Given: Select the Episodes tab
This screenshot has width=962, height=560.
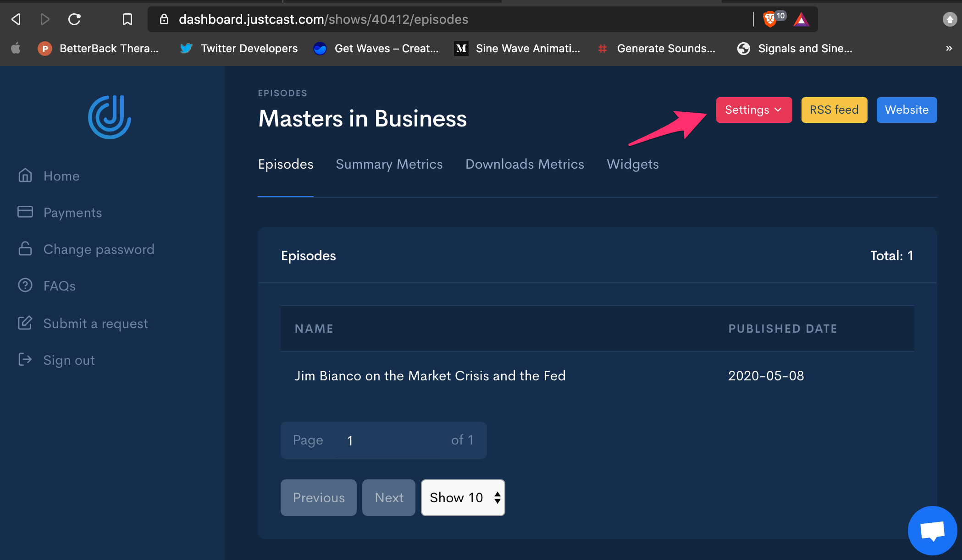Looking at the screenshot, I should tap(286, 164).
